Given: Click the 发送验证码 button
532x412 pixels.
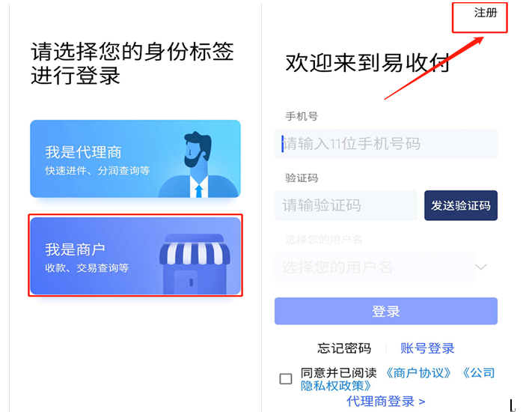Looking at the screenshot, I should pyautogui.click(x=461, y=205).
